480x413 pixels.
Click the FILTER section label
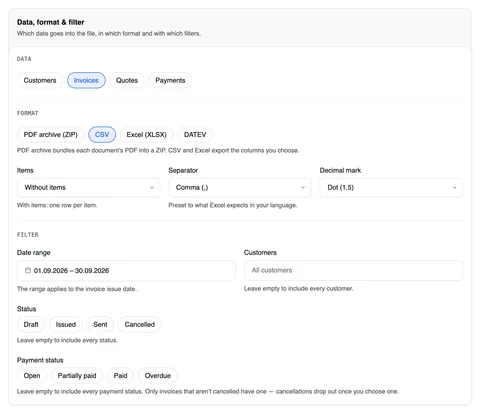coord(28,235)
